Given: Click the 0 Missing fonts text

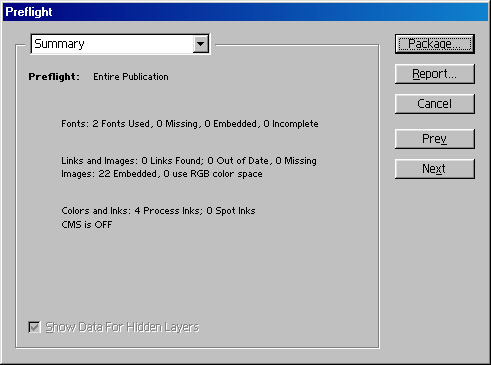Looking at the screenshot, I should point(178,124).
